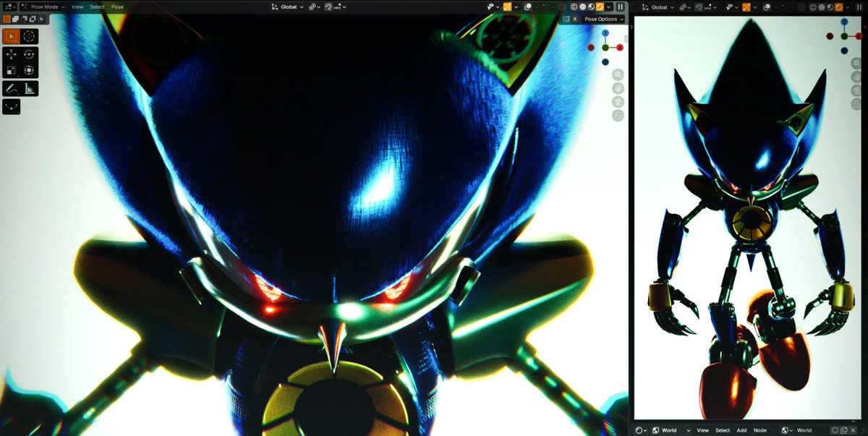This screenshot has width=868, height=436.
Task: Set selection mode to extend
Action: pyautogui.click(x=15, y=19)
